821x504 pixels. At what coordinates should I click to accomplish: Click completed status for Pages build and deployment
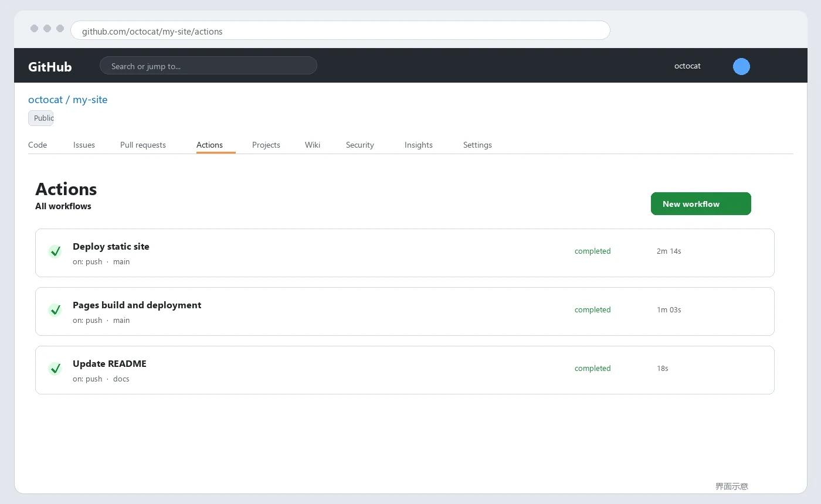pos(593,310)
